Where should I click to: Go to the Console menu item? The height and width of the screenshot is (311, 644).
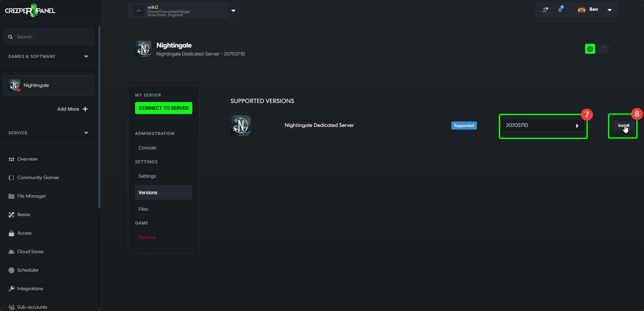[x=147, y=148]
